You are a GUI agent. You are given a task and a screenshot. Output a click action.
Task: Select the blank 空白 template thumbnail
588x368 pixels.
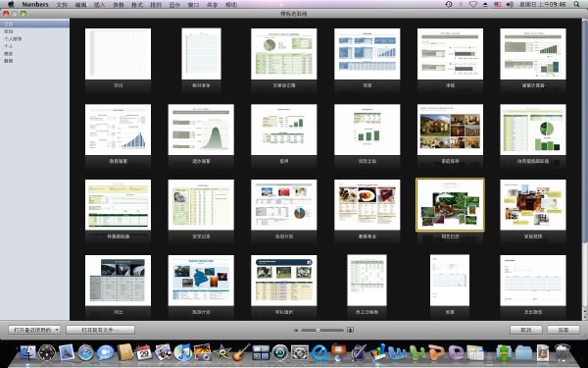(119, 54)
